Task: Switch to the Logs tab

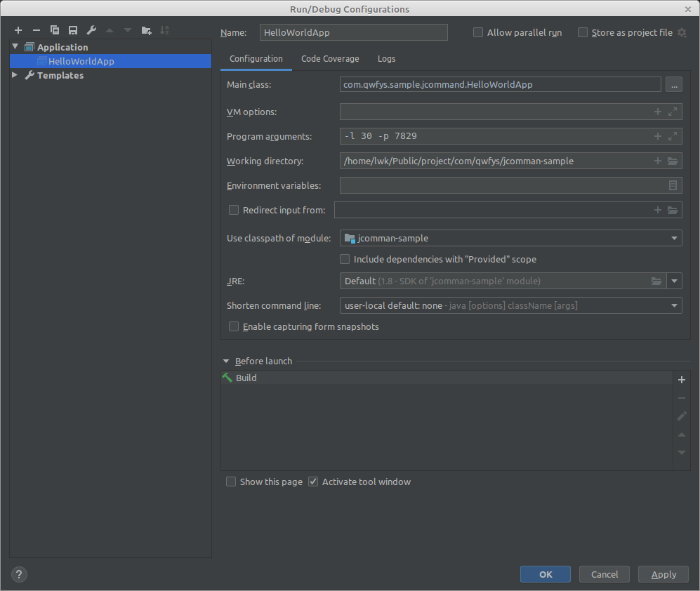Action: click(386, 59)
